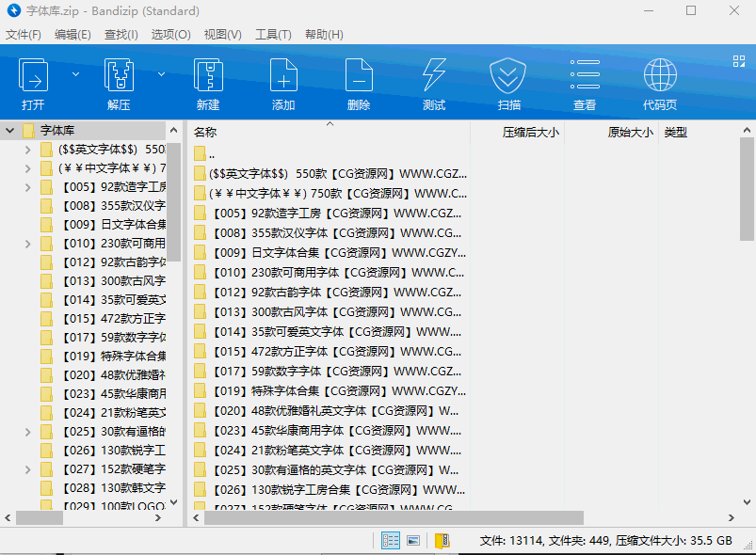This screenshot has height=555, width=756.
Task: Click the Code page (代码页) globe icon
Action: coord(660,74)
